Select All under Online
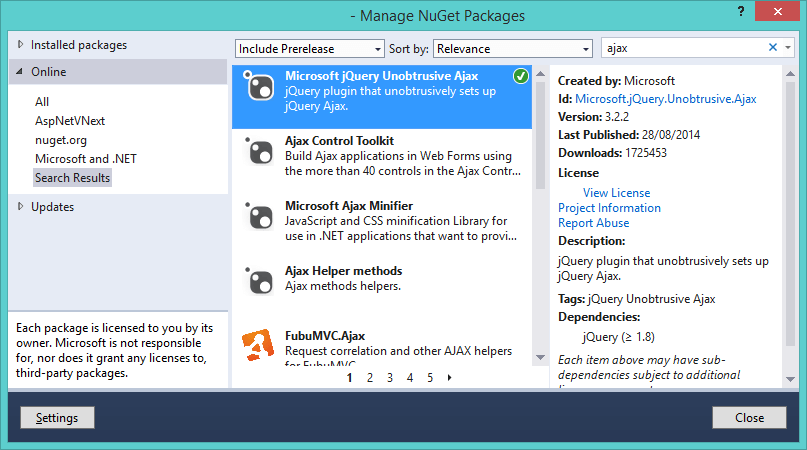807x450 pixels. click(x=42, y=102)
